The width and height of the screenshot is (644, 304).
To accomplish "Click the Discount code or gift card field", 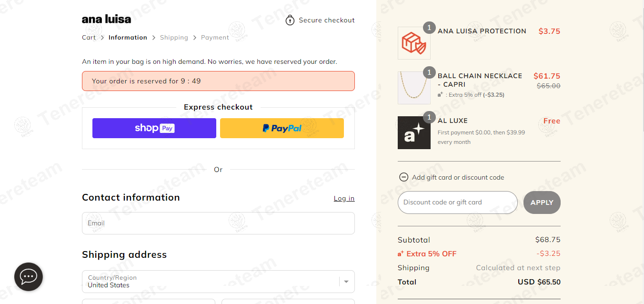I will click(x=457, y=203).
